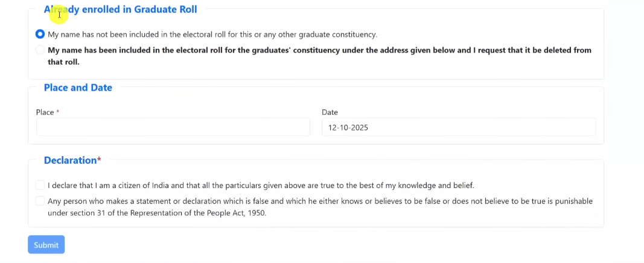Click the 'Date' field label

pos(330,112)
